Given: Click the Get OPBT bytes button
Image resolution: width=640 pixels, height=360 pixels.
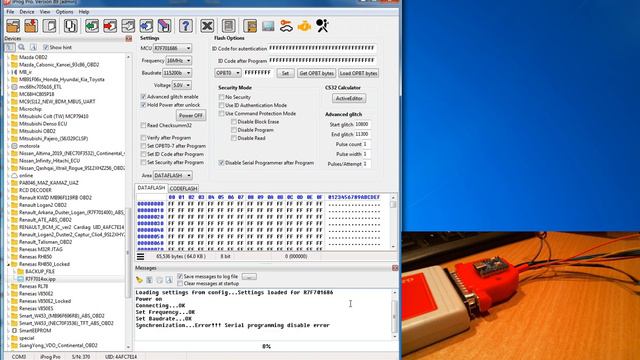Looking at the screenshot, I should pos(316,73).
